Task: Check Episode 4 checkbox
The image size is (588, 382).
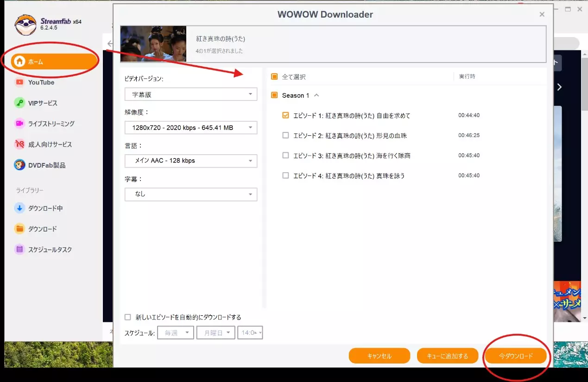Action: 286,175
